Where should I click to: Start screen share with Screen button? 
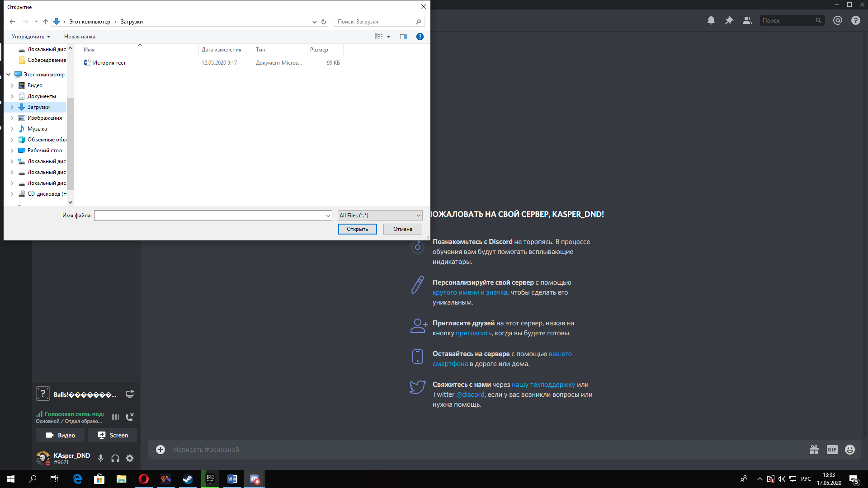[113, 435]
